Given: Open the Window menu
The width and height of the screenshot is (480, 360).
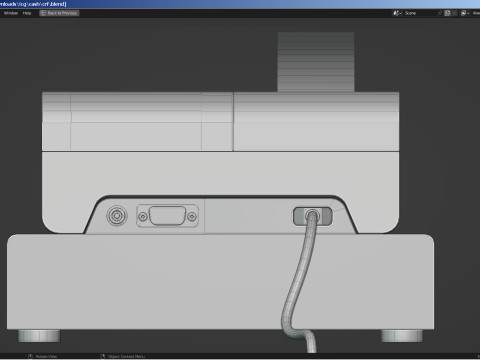Looking at the screenshot, I should tap(11, 13).
